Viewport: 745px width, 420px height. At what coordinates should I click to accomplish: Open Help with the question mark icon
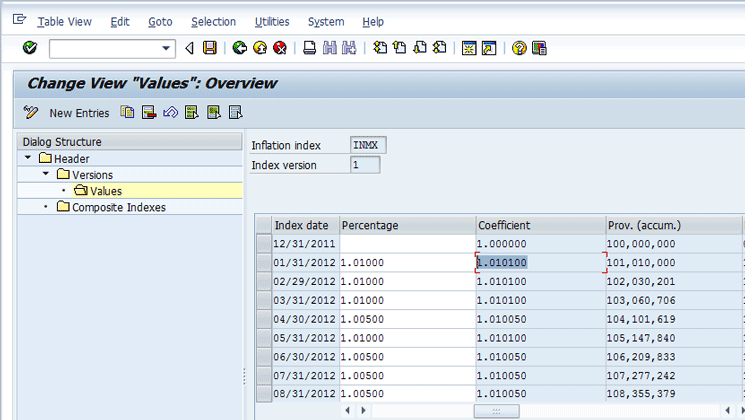pyautogui.click(x=519, y=48)
